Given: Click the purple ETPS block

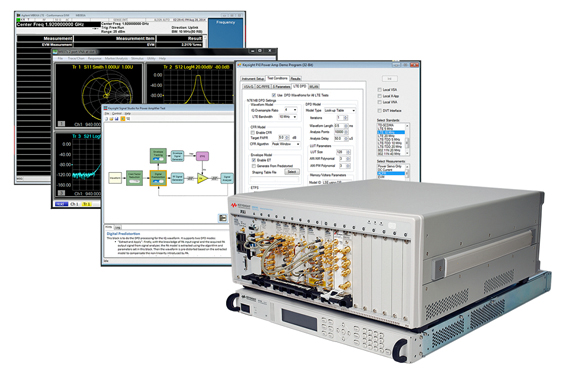Looking at the screenshot, I should (x=202, y=156).
